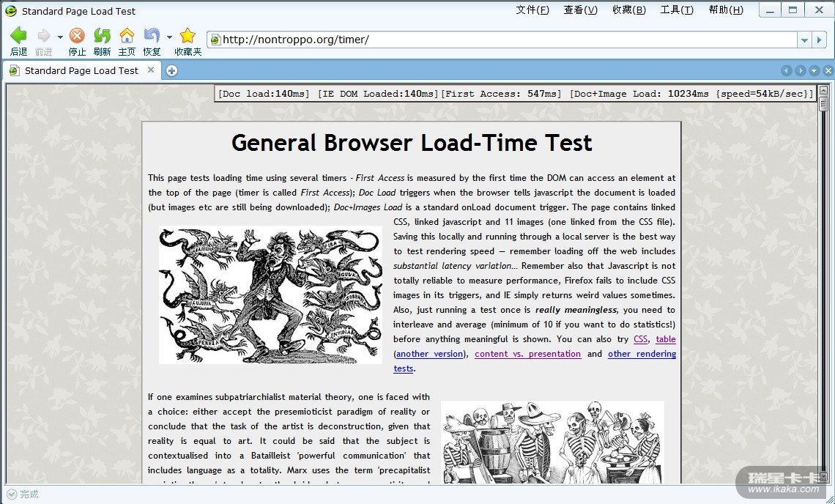Click the Restore (恢复) undo icon
Viewport: 835px width, 504px height.
pos(152,36)
